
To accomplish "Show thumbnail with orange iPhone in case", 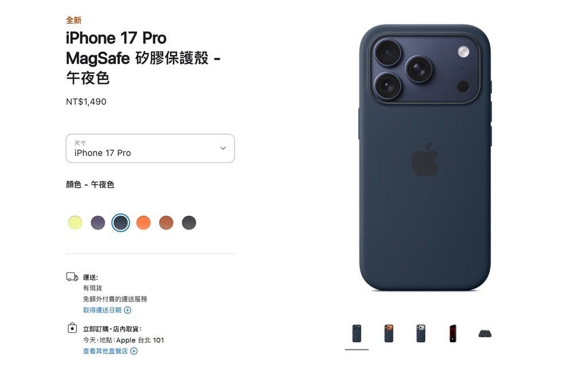I will [389, 333].
